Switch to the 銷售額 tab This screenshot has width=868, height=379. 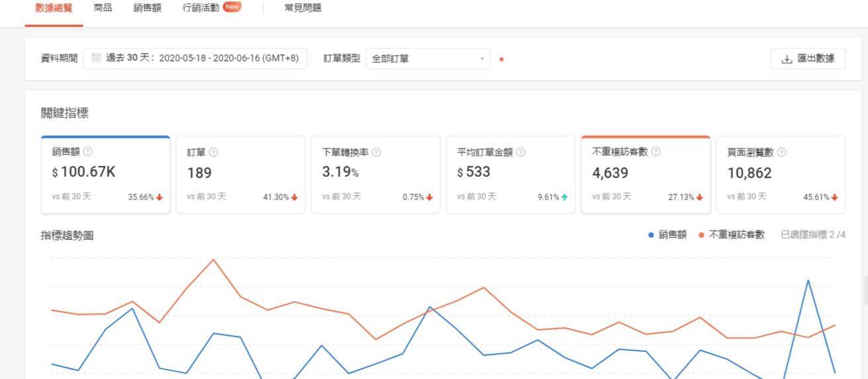coord(147,8)
